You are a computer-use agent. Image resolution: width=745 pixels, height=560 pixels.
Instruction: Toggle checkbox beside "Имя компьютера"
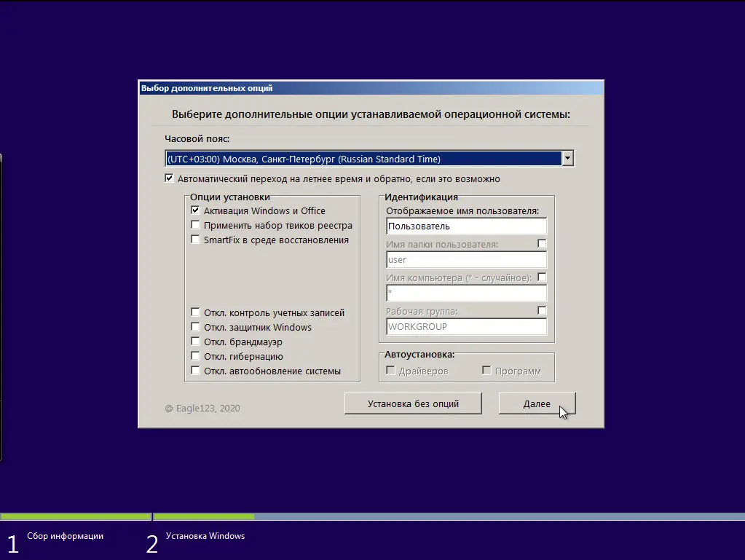(x=542, y=277)
